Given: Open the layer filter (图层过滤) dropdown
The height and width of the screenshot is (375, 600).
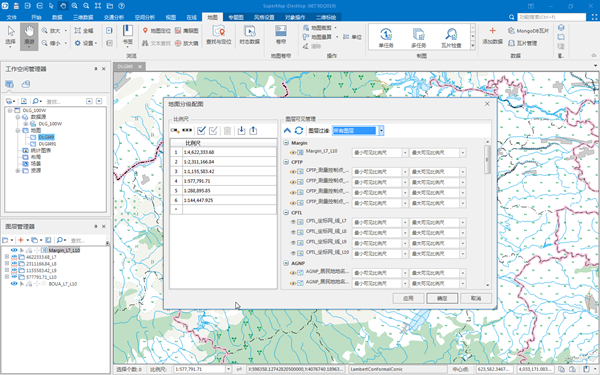Looking at the screenshot, I should [x=381, y=130].
